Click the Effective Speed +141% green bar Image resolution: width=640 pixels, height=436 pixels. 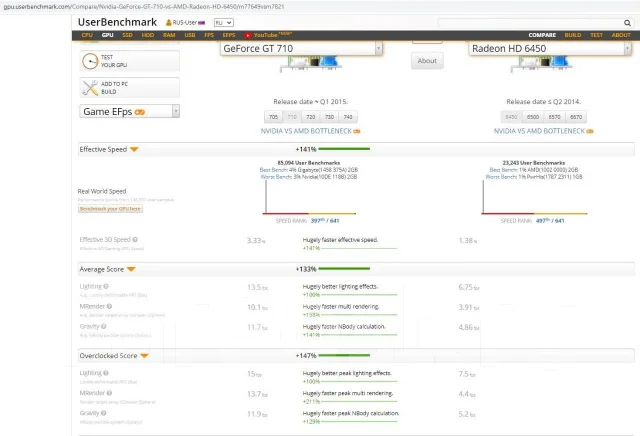(344, 149)
